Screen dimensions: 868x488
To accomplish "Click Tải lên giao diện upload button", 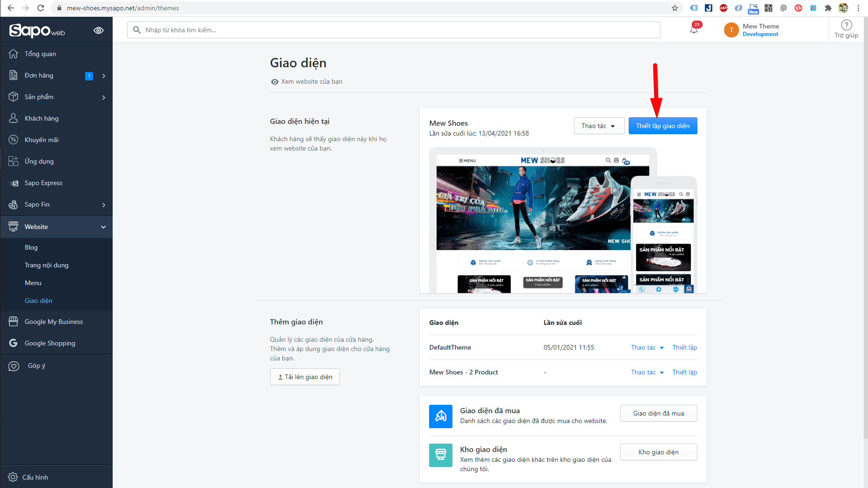I will pos(305,377).
